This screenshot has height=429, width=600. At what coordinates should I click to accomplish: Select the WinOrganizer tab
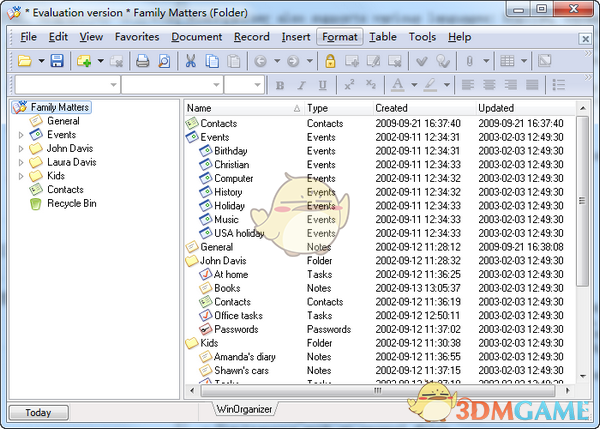click(x=244, y=409)
